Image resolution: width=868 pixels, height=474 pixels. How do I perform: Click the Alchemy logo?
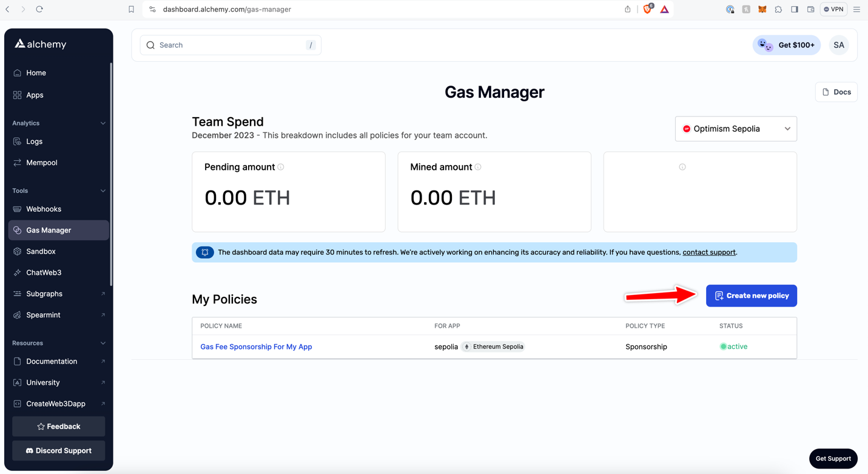coord(41,44)
